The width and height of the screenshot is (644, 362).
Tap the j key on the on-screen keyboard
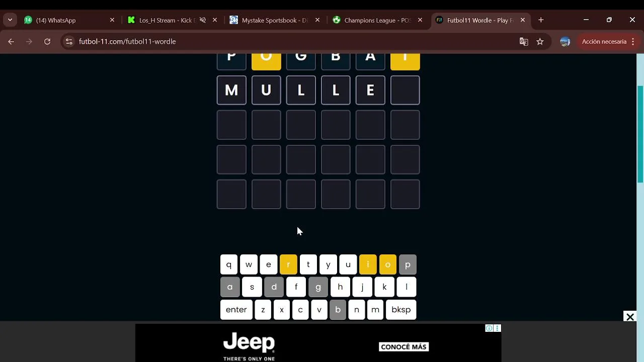(x=362, y=287)
